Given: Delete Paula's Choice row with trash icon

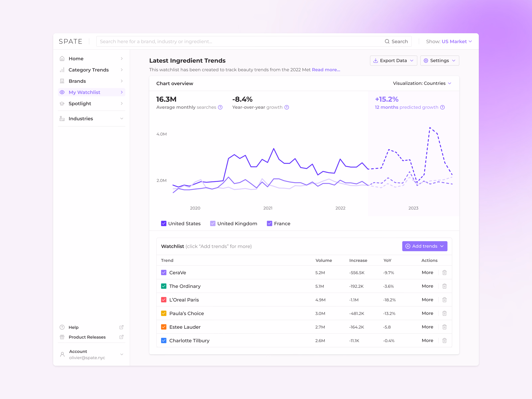Looking at the screenshot, I should tap(444, 313).
